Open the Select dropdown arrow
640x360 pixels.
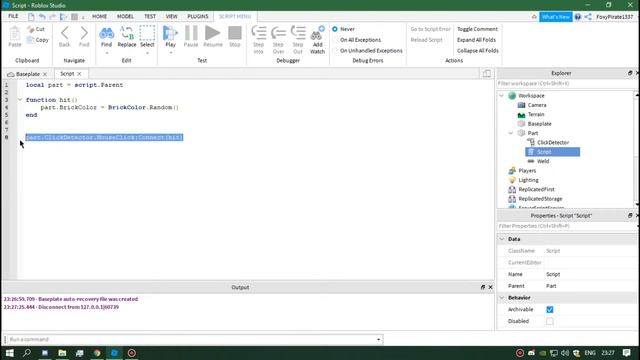tap(147, 53)
